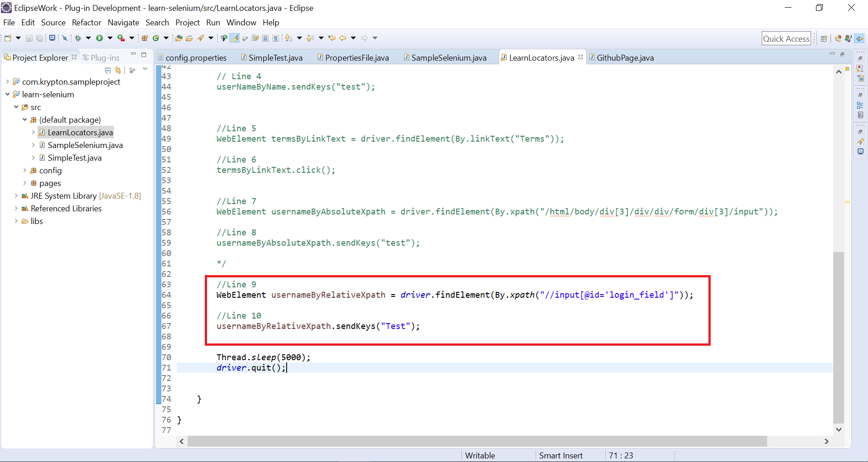Click the editor horizontal scrollbar thumb
This screenshot has width=868, height=462.
(x=477, y=441)
